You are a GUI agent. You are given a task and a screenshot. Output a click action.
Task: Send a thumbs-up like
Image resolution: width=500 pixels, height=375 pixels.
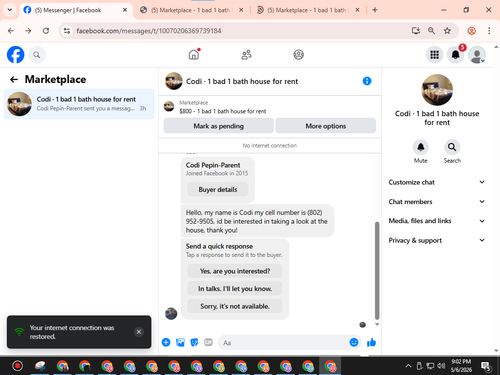371,342
